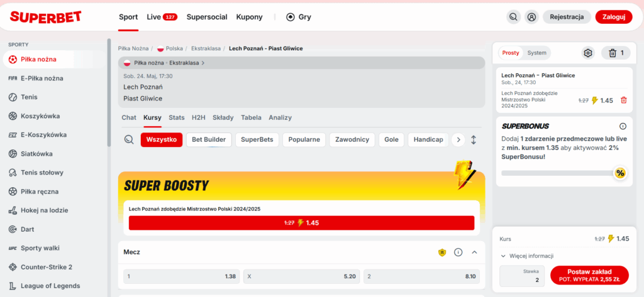Viewport: 644px width, 297px height.
Task: Switch betslip to System mode
Action: click(536, 53)
